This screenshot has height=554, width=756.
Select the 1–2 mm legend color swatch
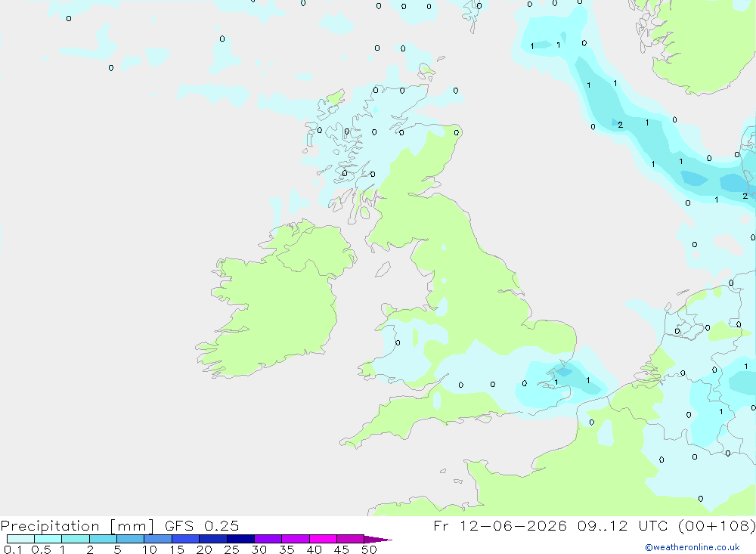(x=76, y=539)
